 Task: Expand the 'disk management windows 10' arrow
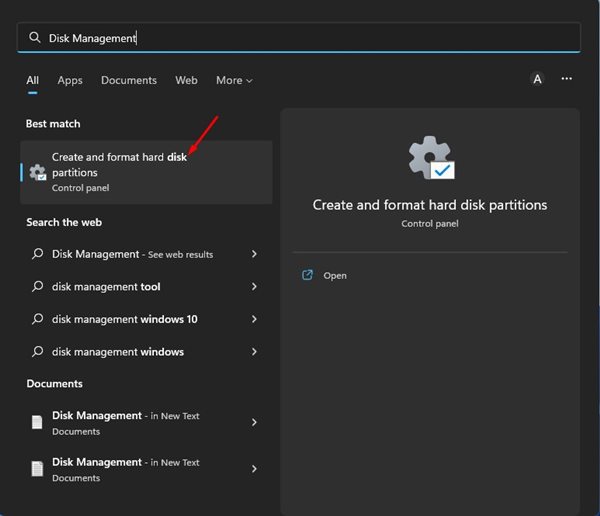255,319
